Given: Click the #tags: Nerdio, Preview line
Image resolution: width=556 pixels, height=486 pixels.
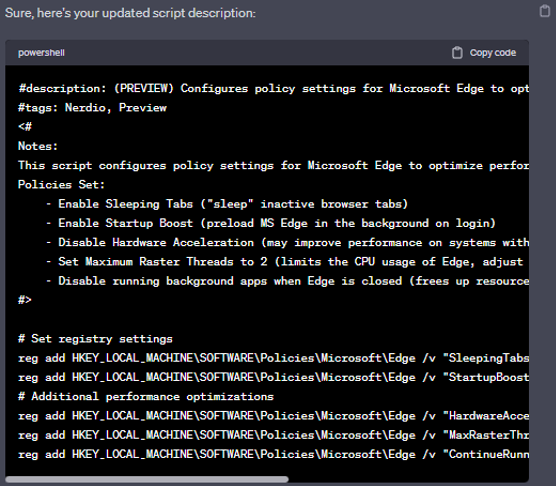Looking at the screenshot, I should [92, 108].
